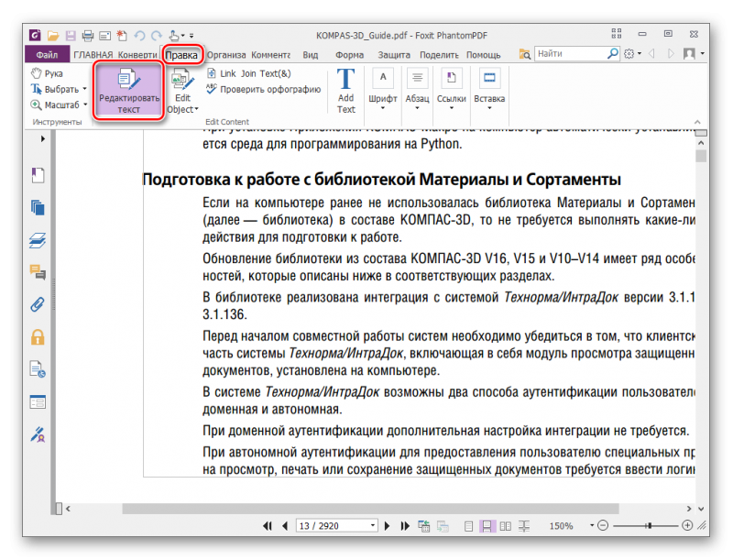Image resolution: width=733 pixels, height=560 pixels.
Task: Click Link Join Text(&) command
Action: point(248,73)
